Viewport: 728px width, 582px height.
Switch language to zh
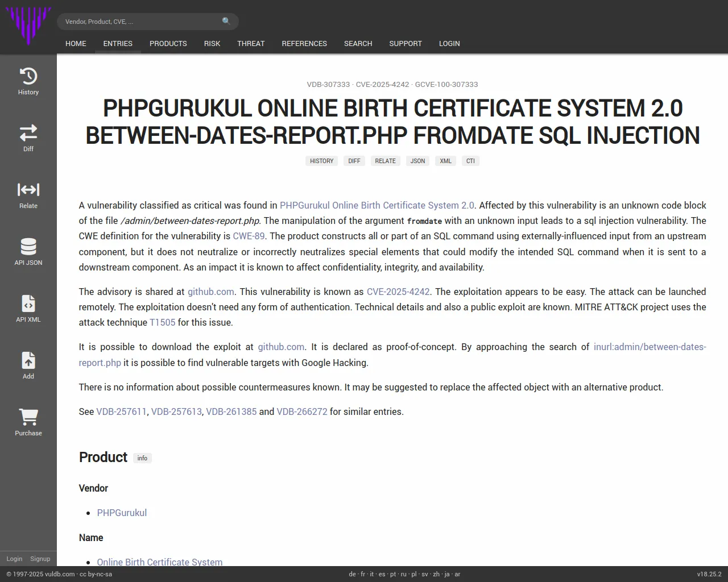[436, 574]
